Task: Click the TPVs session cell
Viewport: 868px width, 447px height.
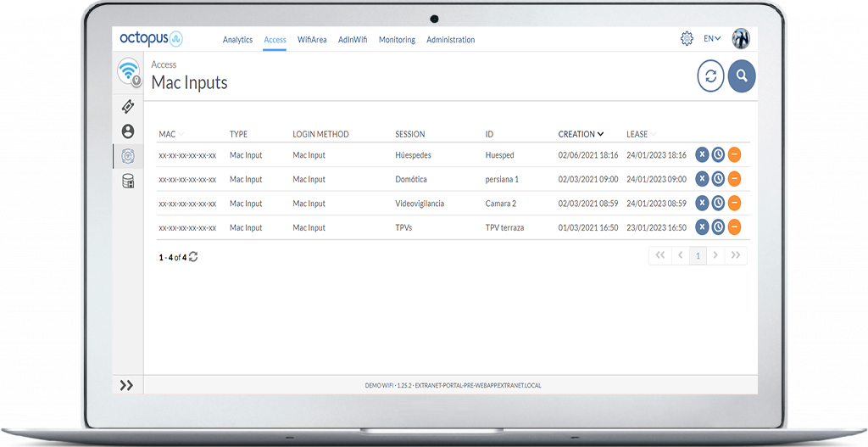Action: tap(403, 227)
